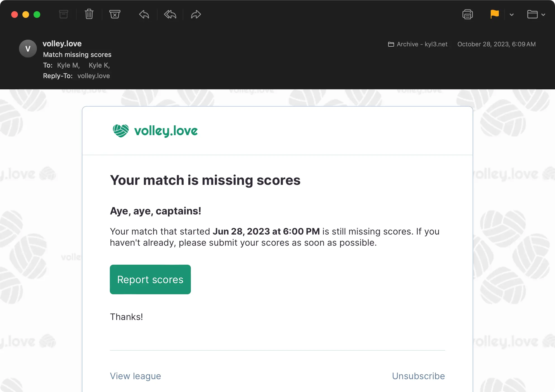Click the Reply-To volley.love address

pos(94,76)
